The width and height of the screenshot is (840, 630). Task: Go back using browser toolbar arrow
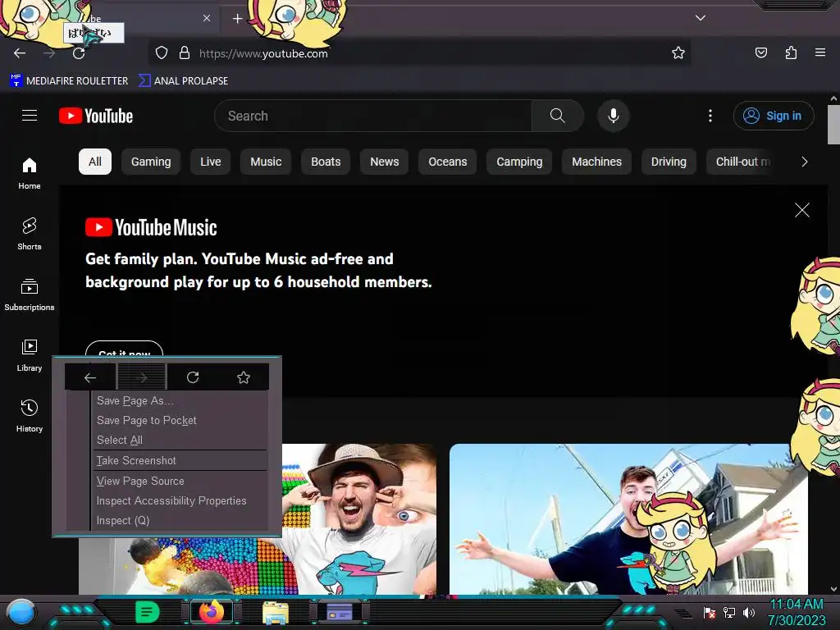(20, 53)
